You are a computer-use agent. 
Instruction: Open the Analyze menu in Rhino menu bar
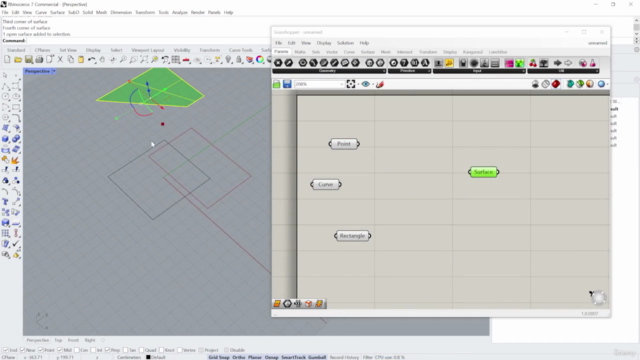[180, 12]
